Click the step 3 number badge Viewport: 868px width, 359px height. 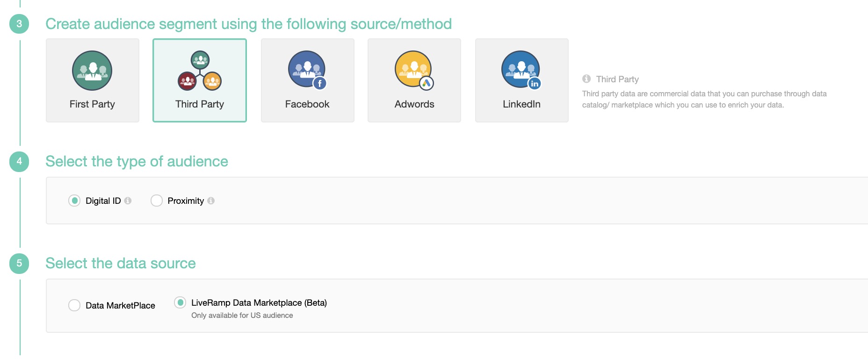coord(19,24)
